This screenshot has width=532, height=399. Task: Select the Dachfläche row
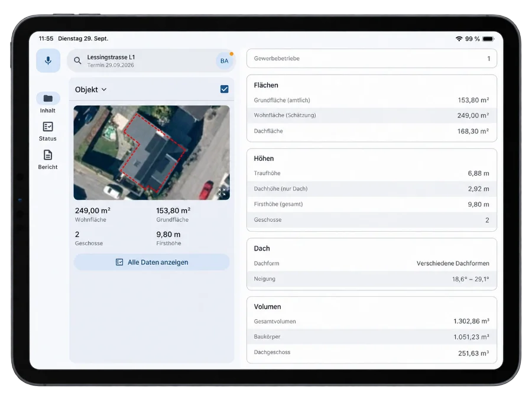tap(372, 131)
